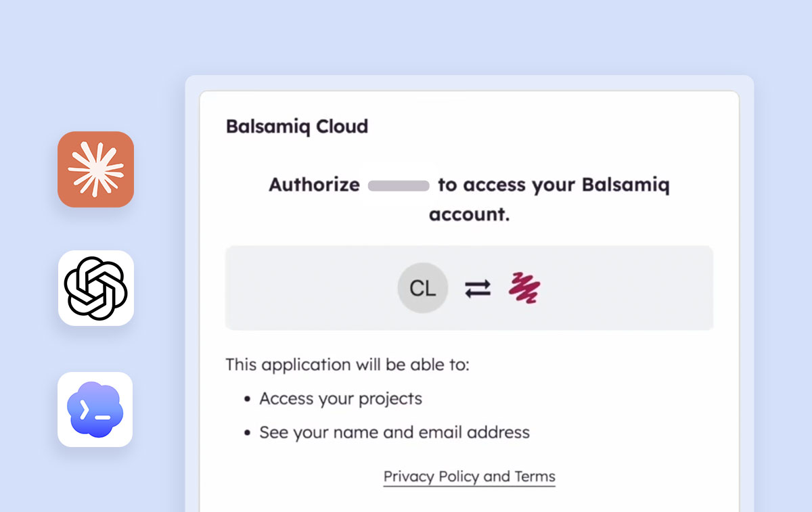The image size is (812, 512).
Task: Select the CL client avatar circle
Action: pos(422,287)
